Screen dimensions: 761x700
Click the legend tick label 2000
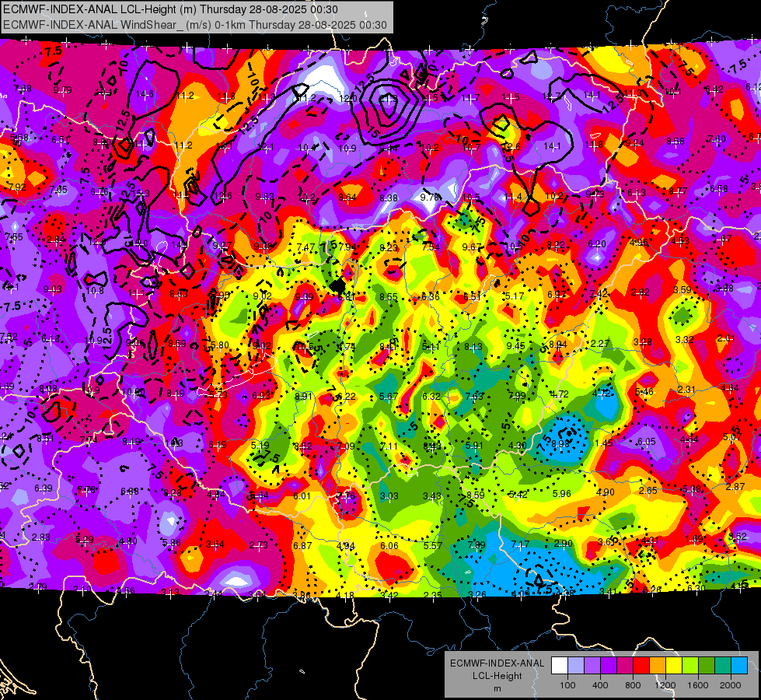(x=731, y=685)
